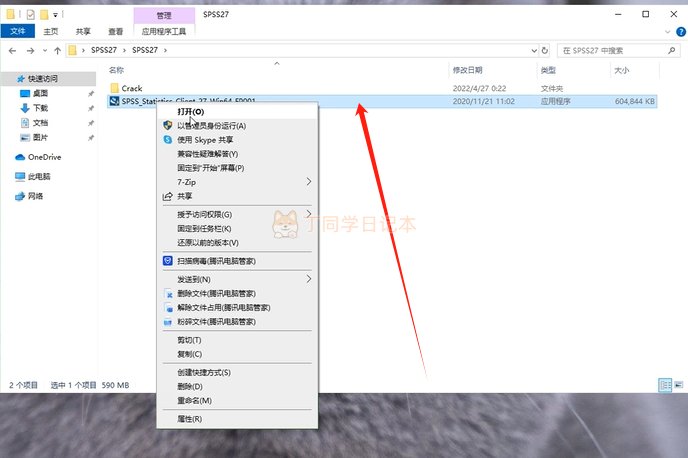Open 文档 in navigation pane
This screenshot has width=688, height=458.
click(40, 123)
